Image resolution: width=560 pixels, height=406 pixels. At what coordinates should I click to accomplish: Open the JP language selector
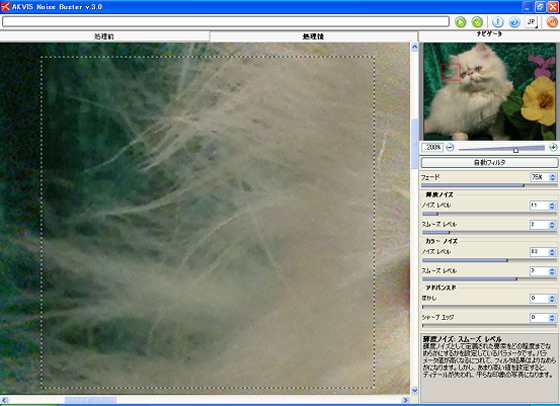531,22
